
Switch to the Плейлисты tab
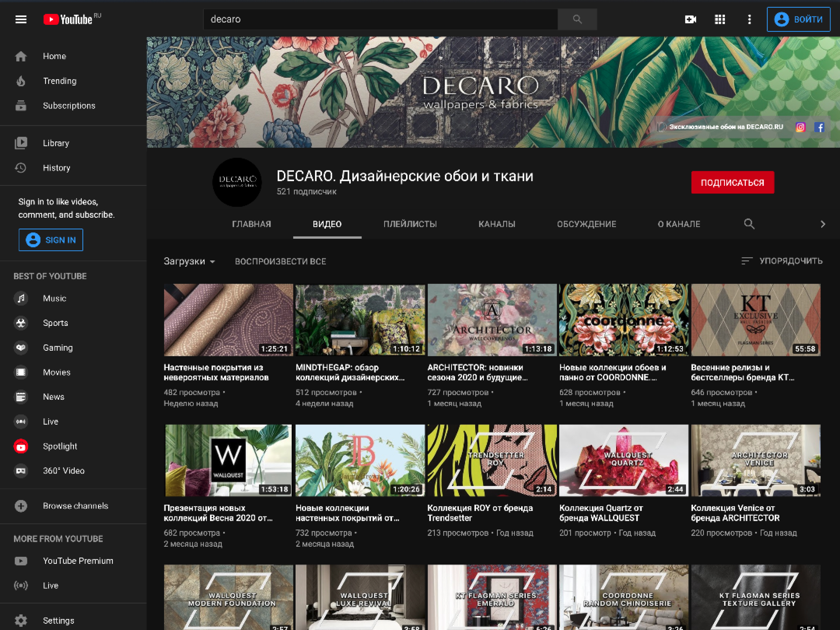pyautogui.click(x=410, y=224)
